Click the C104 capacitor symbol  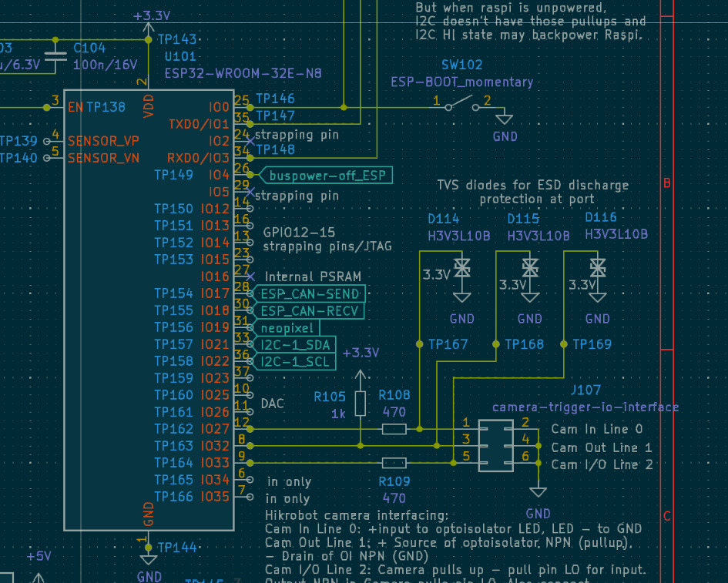pyautogui.click(x=55, y=55)
